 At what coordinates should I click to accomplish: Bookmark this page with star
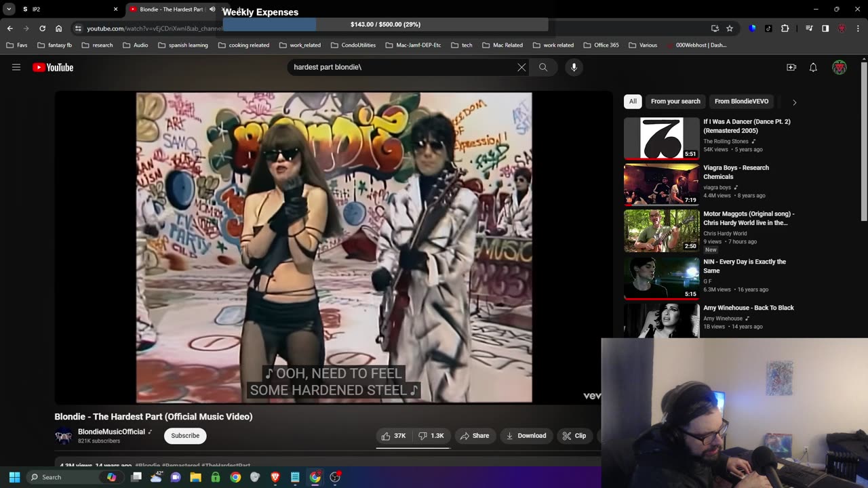click(x=730, y=28)
